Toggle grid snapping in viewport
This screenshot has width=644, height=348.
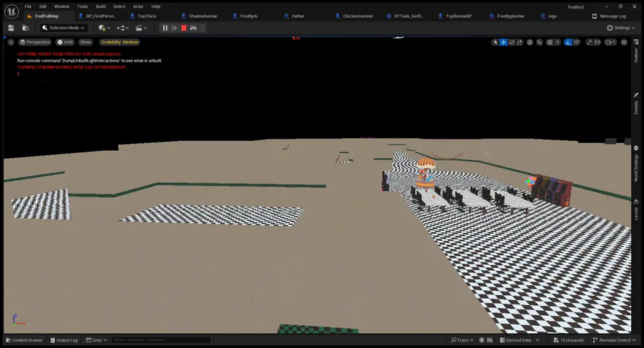[550, 42]
